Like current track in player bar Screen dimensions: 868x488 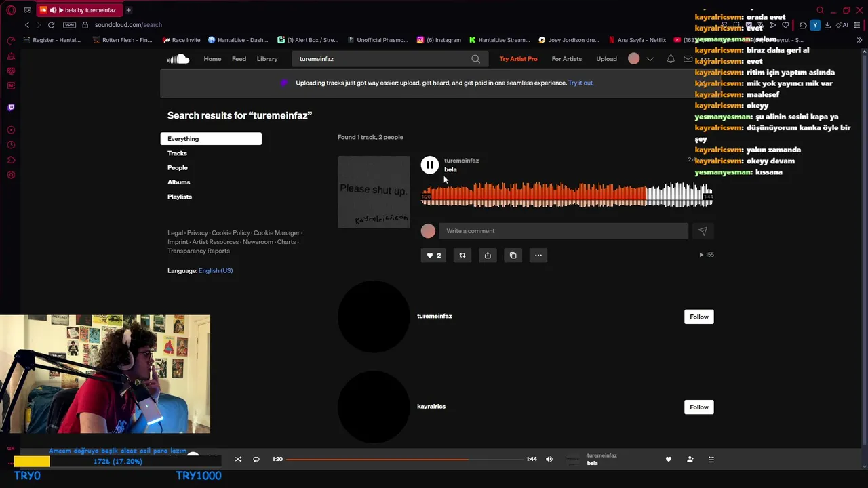pyautogui.click(x=669, y=459)
